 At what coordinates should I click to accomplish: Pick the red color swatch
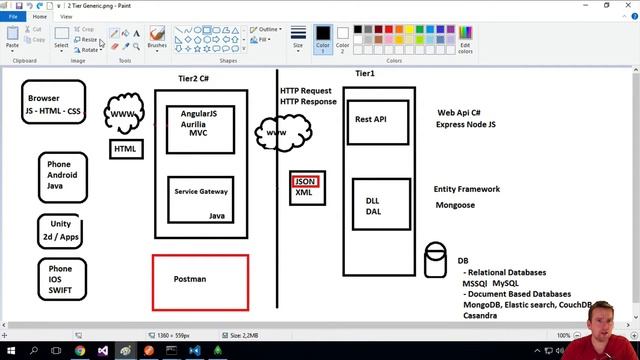click(x=389, y=29)
